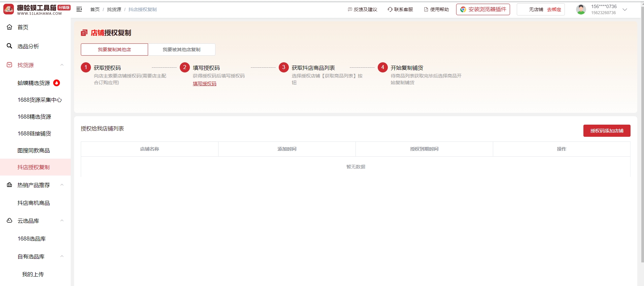This screenshot has height=286, width=644.
Task: Click the 授权码添加店铺 button
Action: click(x=607, y=131)
